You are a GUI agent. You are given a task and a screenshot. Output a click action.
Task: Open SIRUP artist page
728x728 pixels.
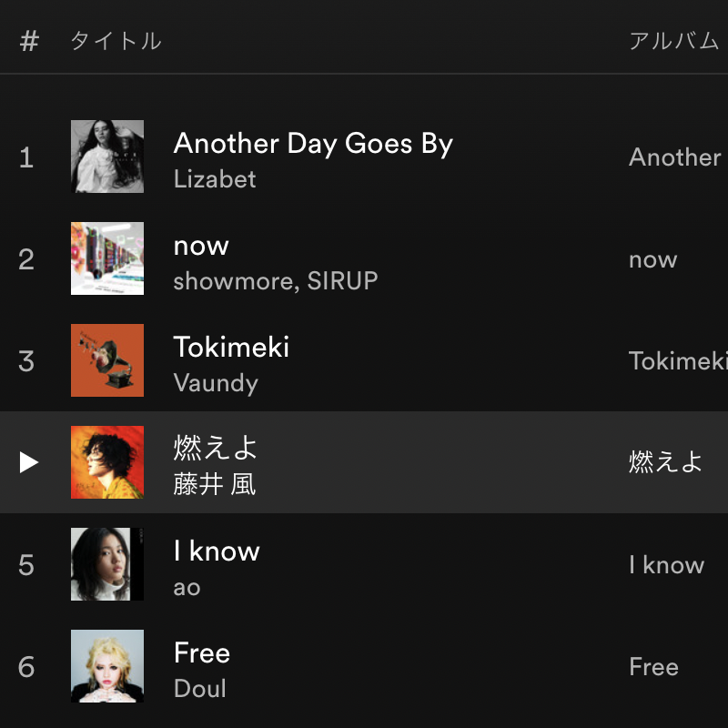point(342,280)
